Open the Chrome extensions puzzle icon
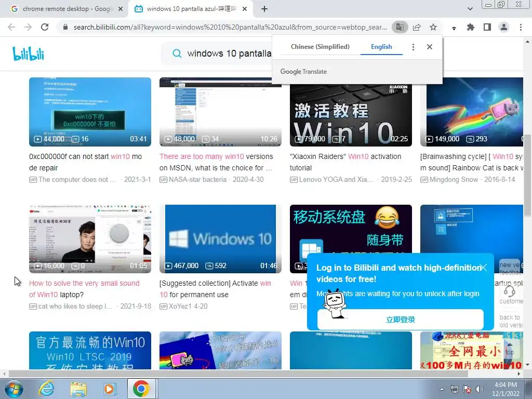532x399 pixels. coord(471,27)
